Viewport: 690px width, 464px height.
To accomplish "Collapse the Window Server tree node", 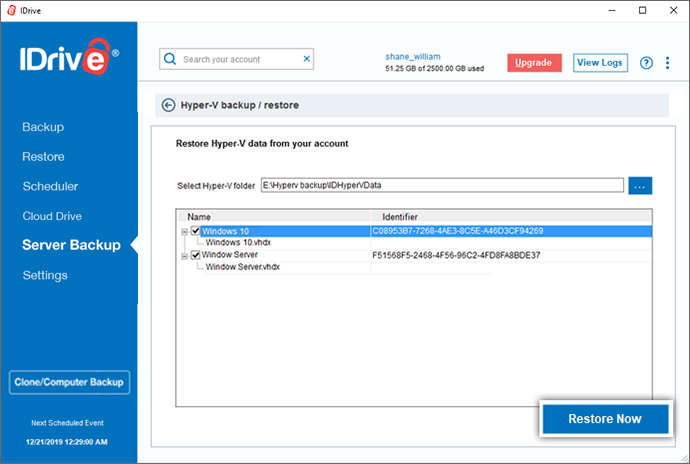I will pos(184,256).
